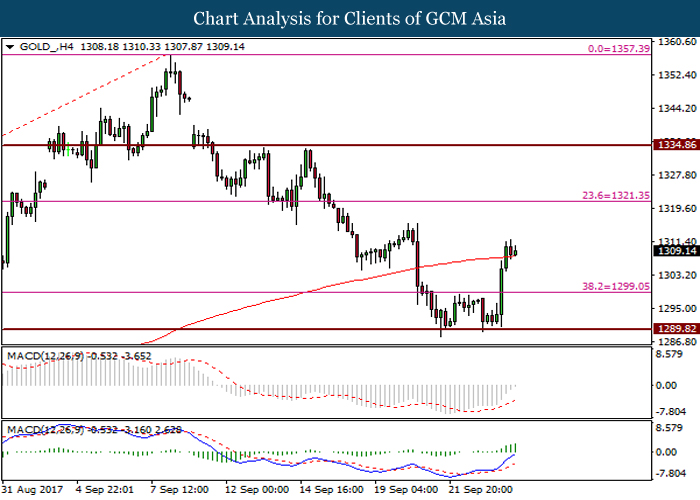This screenshot has height=500, width=700.
Task: Click the 1295.00 price axis value
Action: click(677, 308)
